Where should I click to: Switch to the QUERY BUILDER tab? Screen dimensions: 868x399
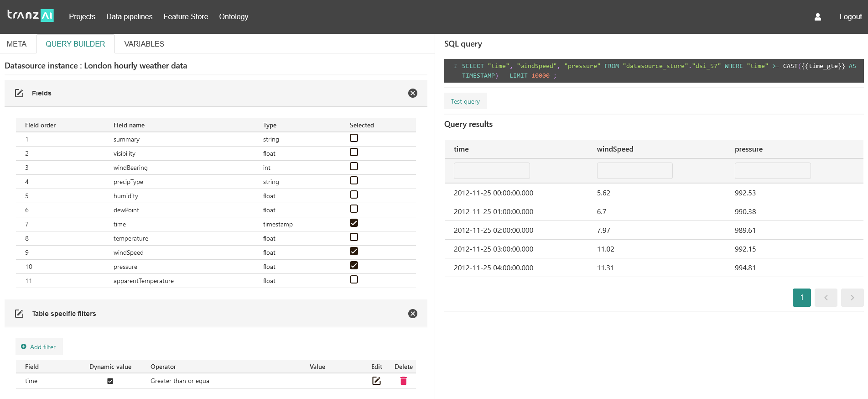pos(75,44)
